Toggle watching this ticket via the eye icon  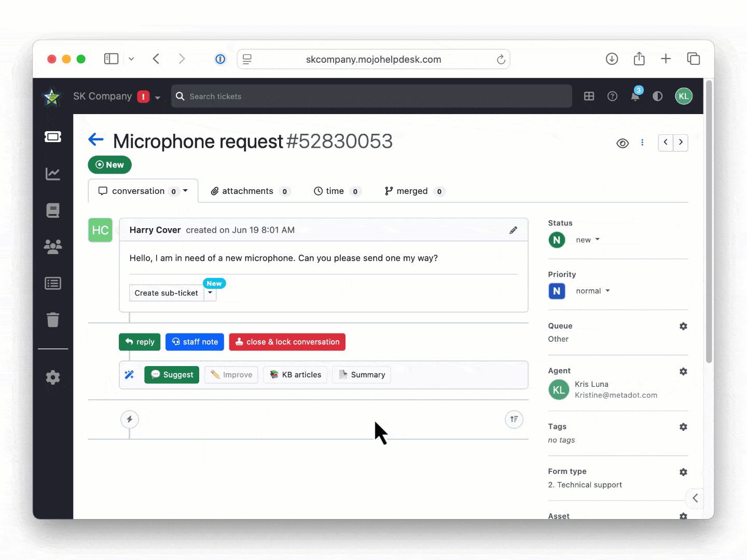pos(622,143)
